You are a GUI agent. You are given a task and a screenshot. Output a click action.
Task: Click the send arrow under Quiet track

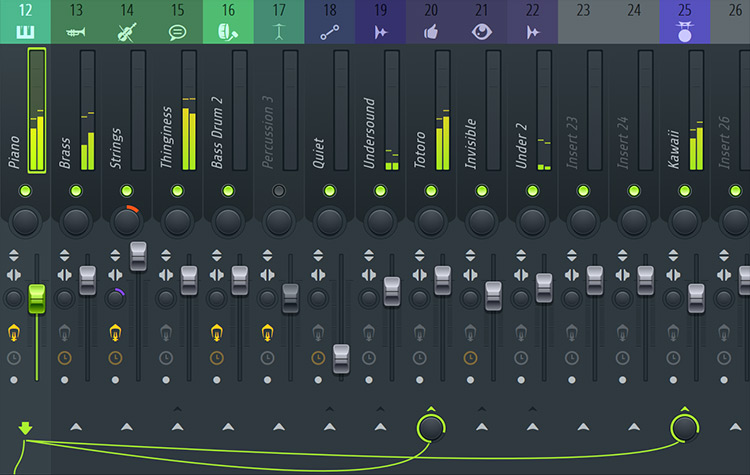coord(329,428)
